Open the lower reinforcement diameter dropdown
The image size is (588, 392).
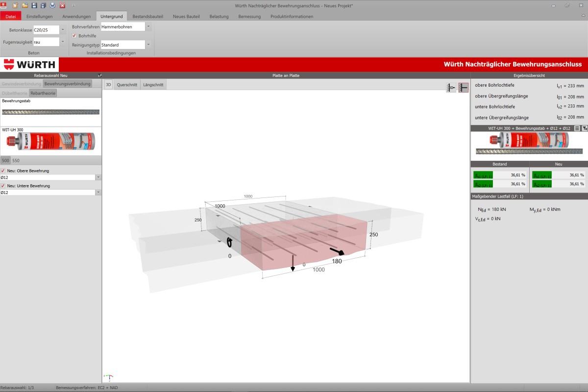(x=98, y=193)
